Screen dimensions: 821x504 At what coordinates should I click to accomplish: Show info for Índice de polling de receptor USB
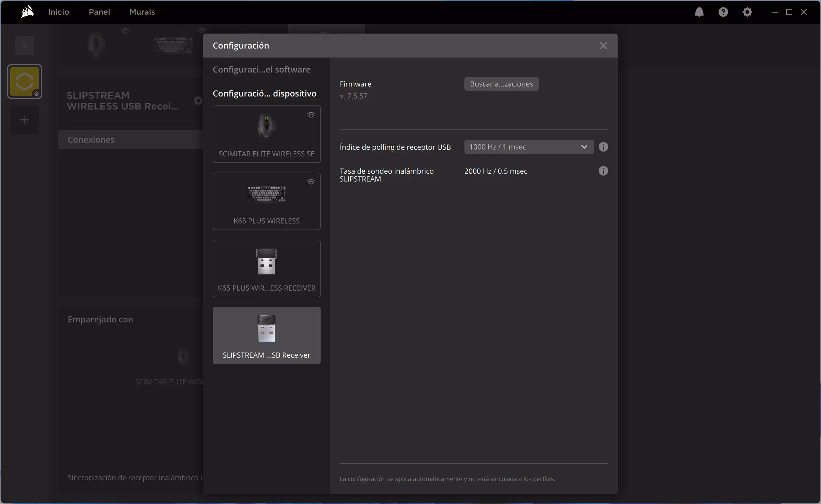tap(603, 147)
